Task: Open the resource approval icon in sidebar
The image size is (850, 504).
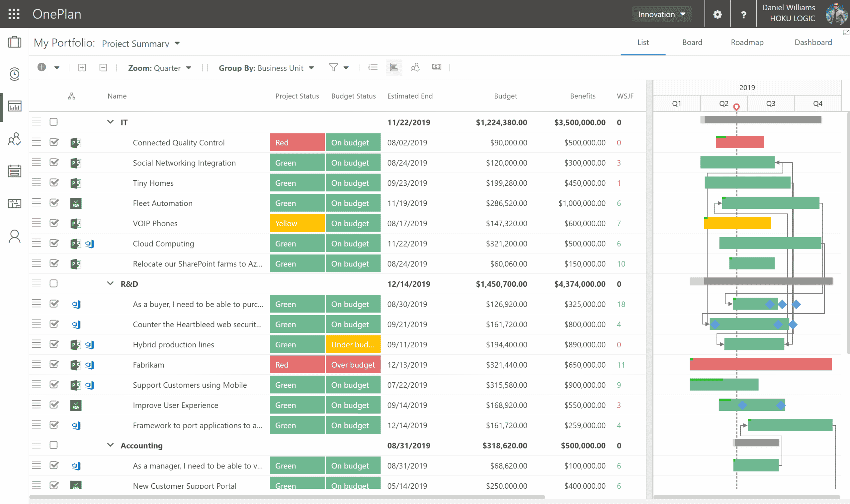Action: (14, 139)
